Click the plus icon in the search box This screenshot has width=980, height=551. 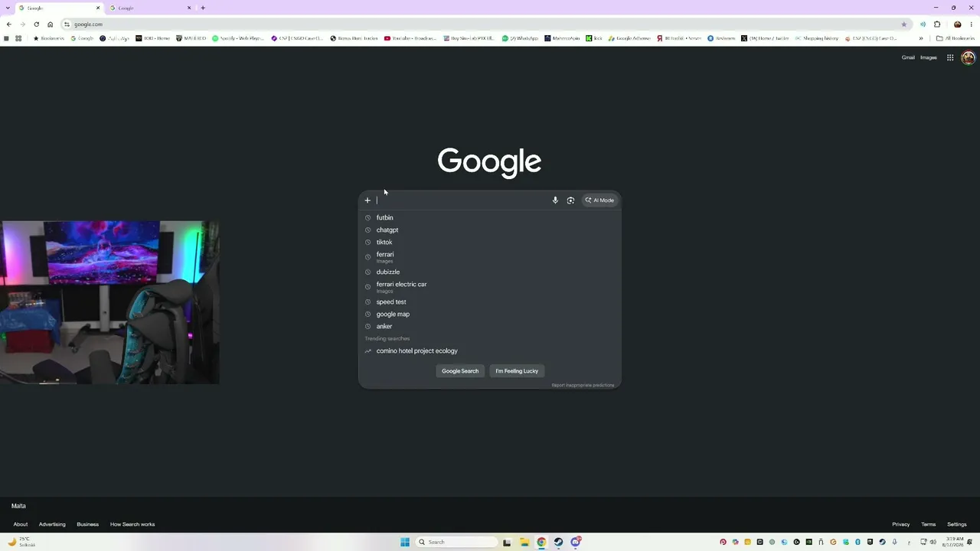(x=367, y=201)
